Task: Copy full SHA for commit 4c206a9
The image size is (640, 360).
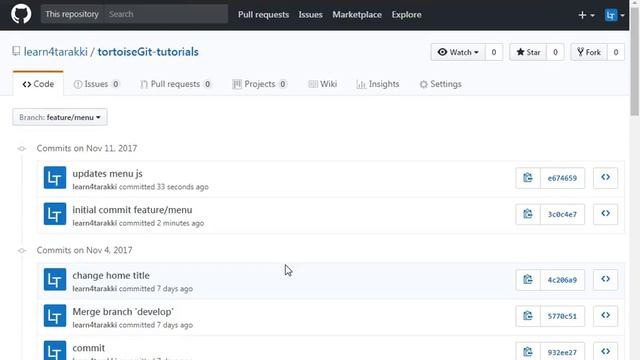Action: coord(528,280)
